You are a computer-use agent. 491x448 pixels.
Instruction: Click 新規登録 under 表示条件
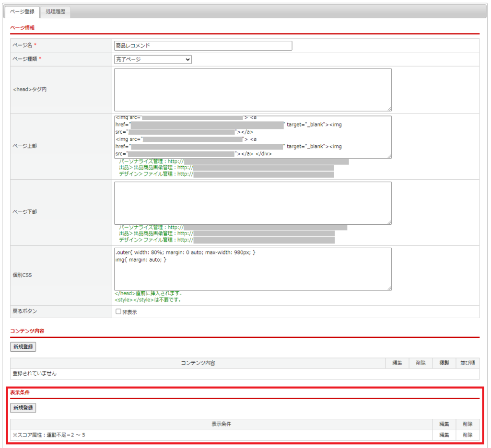23,408
